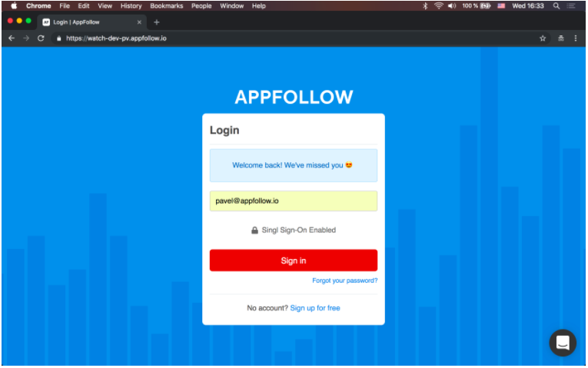Click the Welcome back message banner
Viewport: 588px width, 368px height.
(294, 165)
